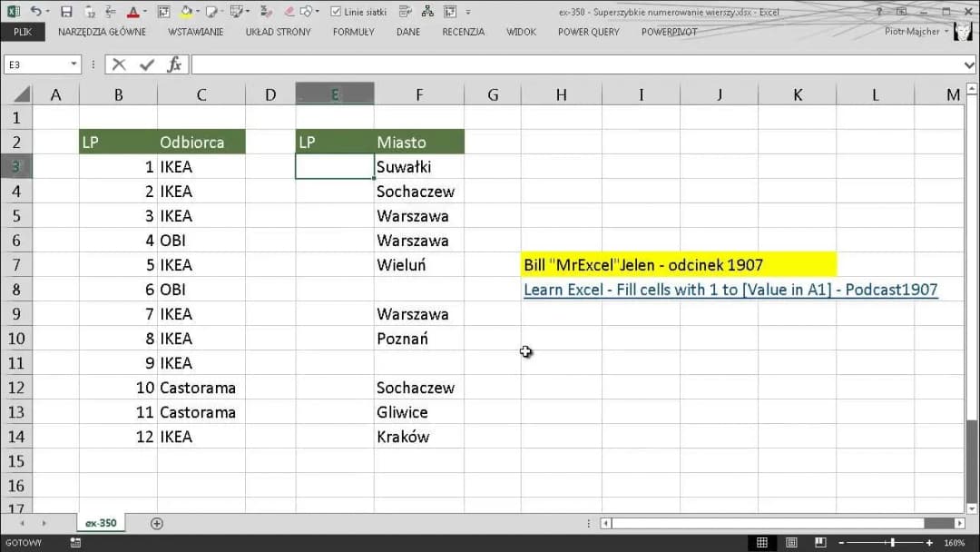Screen dimensions: 980x552
Task: Open the FORMUŁY ribbon tab
Action: click(x=353, y=32)
